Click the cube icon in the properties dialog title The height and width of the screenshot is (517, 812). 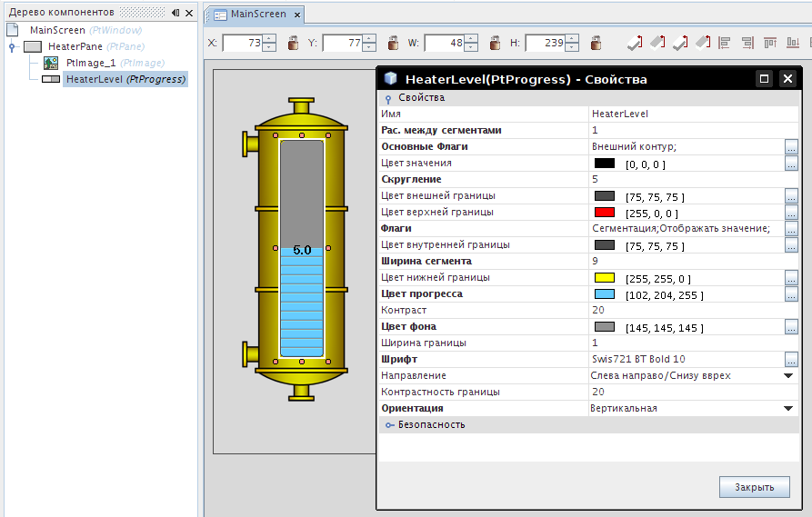[x=390, y=79]
